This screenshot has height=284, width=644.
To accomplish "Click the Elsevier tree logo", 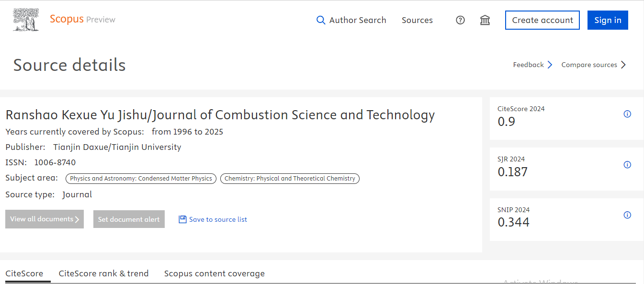I will (26, 20).
